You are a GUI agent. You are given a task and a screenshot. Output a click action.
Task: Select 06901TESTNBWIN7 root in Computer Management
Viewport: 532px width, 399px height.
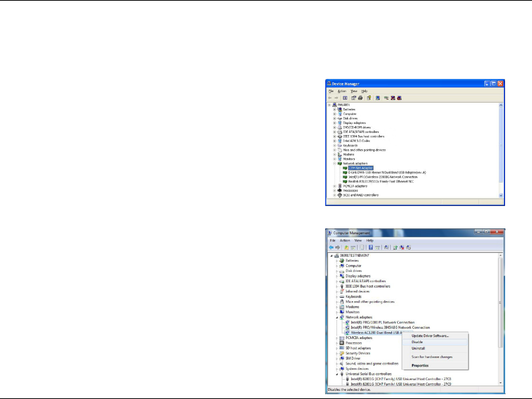(x=354, y=255)
